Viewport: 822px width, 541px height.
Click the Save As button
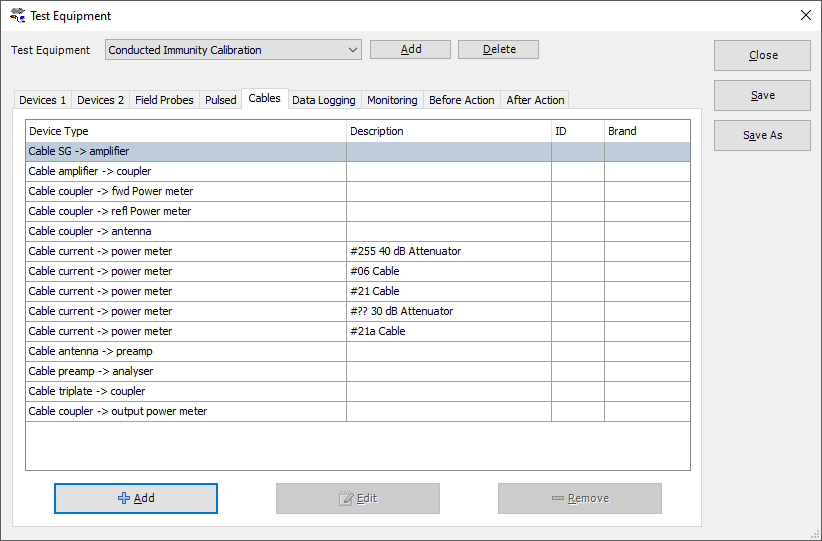762,135
